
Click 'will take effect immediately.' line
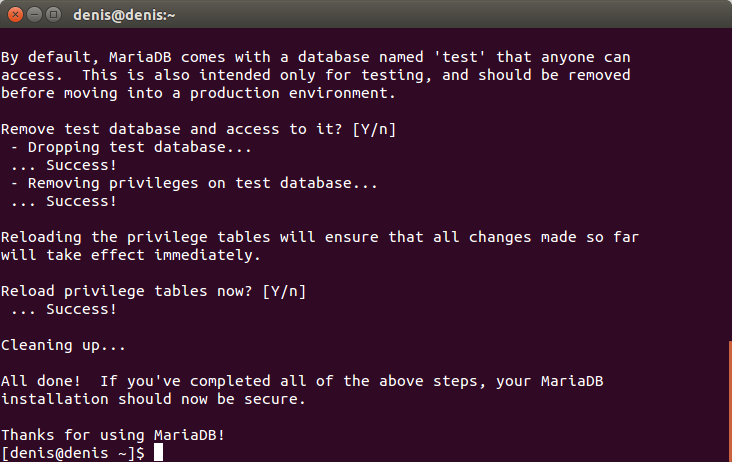131,255
